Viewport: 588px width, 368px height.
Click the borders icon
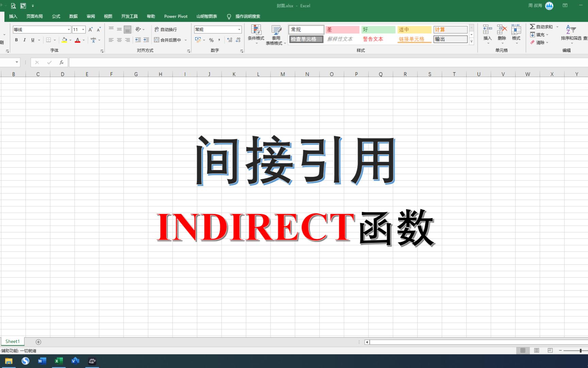(49, 40)
